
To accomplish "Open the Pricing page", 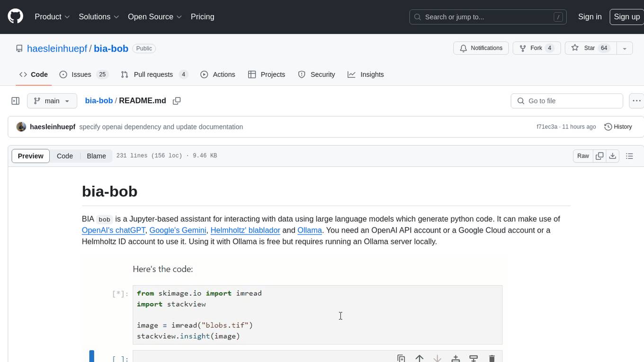I will (202, 17).
